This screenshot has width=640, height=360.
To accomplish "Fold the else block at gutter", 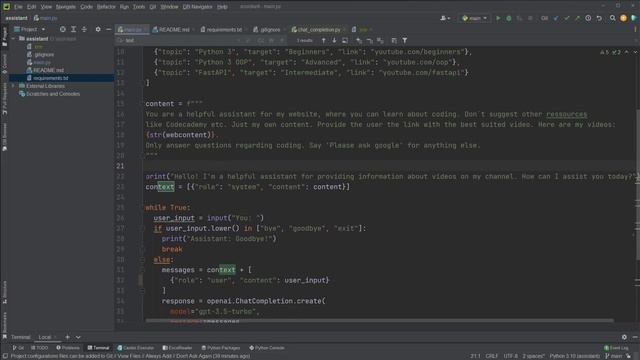I will point(142,260).
